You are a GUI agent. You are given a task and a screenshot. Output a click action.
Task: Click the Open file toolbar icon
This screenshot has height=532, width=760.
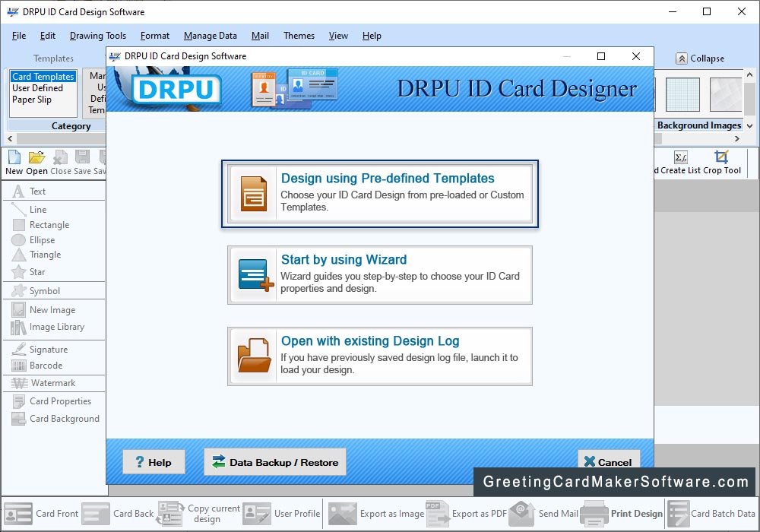[x=36, y=163]
